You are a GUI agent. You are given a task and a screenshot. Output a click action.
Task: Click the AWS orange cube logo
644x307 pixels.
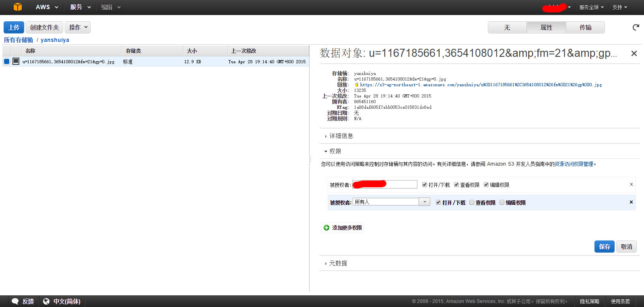tap(18, 7)
